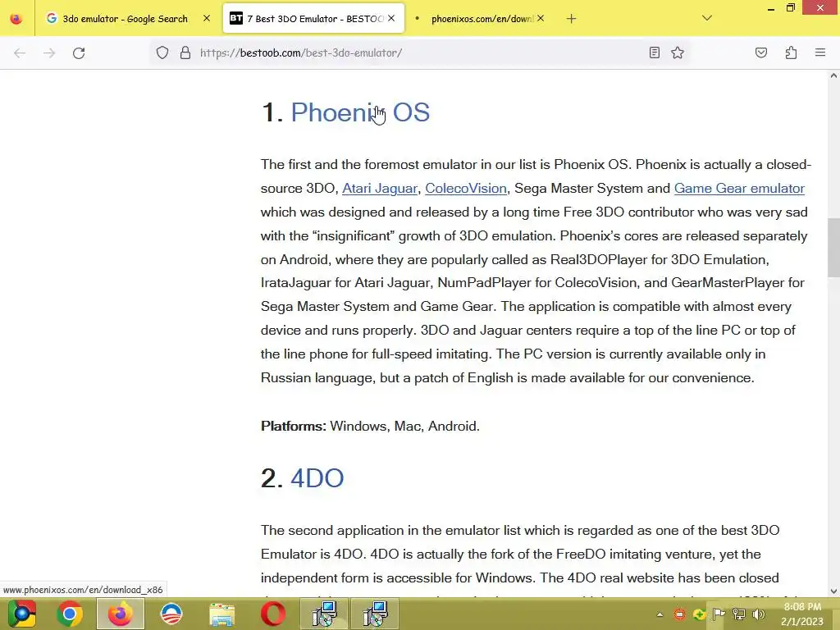Open the 4DO heading link

(317, 478)
